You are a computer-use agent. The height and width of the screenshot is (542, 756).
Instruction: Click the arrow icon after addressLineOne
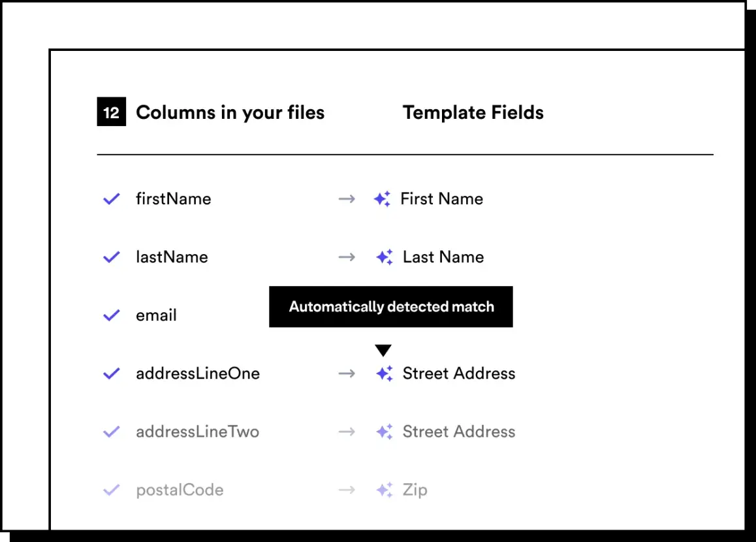[x=347, y=374]
